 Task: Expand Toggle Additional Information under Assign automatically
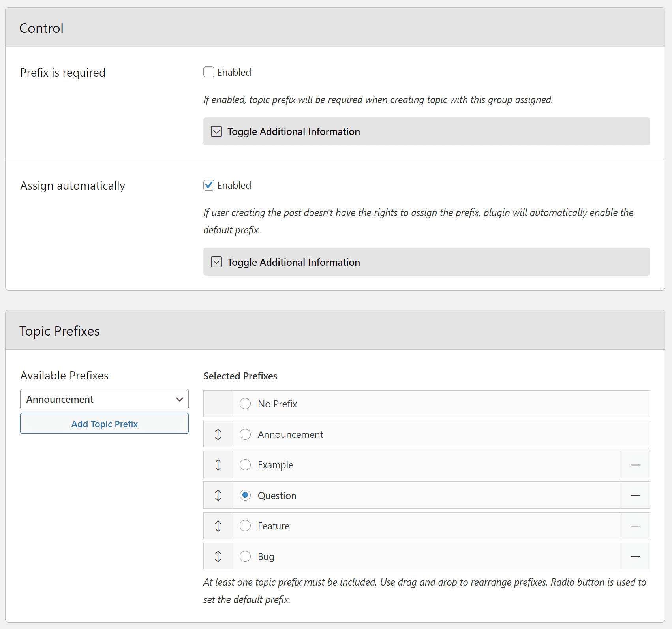tap(426, 262)
